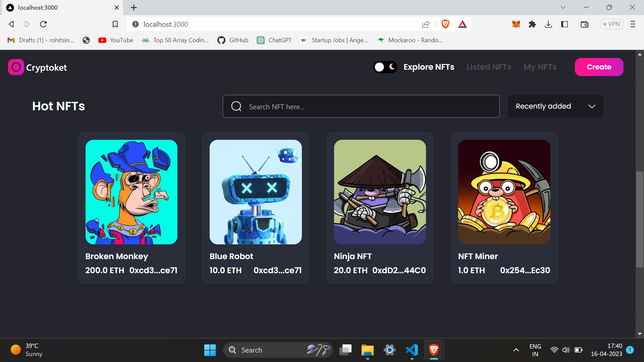This screenshot has height=362, width=644.
Task: Click the VPN button
Action: click(611, 24)
